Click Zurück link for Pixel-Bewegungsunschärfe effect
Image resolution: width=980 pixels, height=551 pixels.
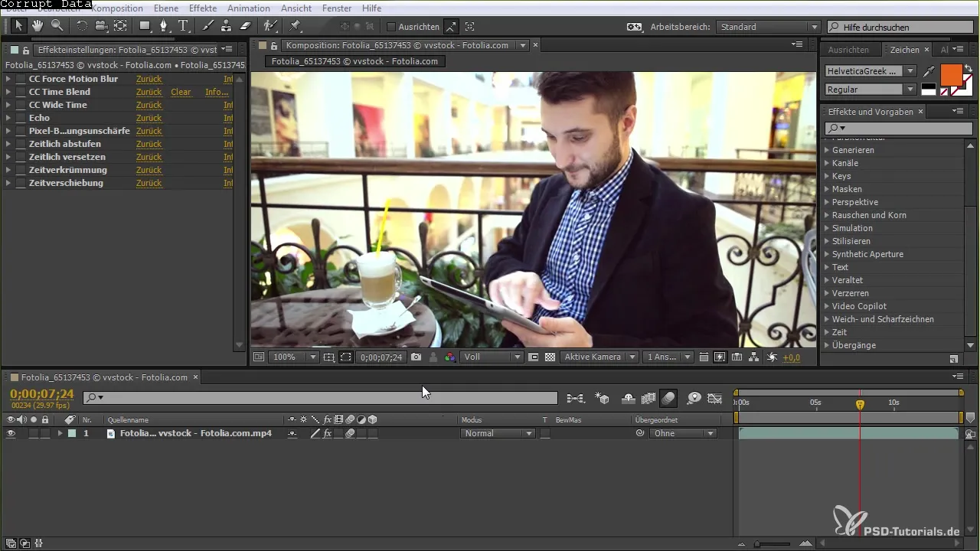coord(149,131)
